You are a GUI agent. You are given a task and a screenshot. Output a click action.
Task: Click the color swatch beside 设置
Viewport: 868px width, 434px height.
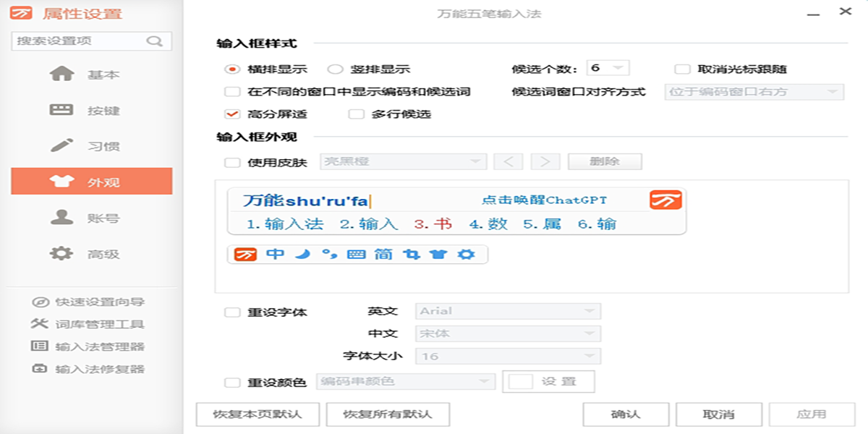pyautogui.click(x=520, y=382)
